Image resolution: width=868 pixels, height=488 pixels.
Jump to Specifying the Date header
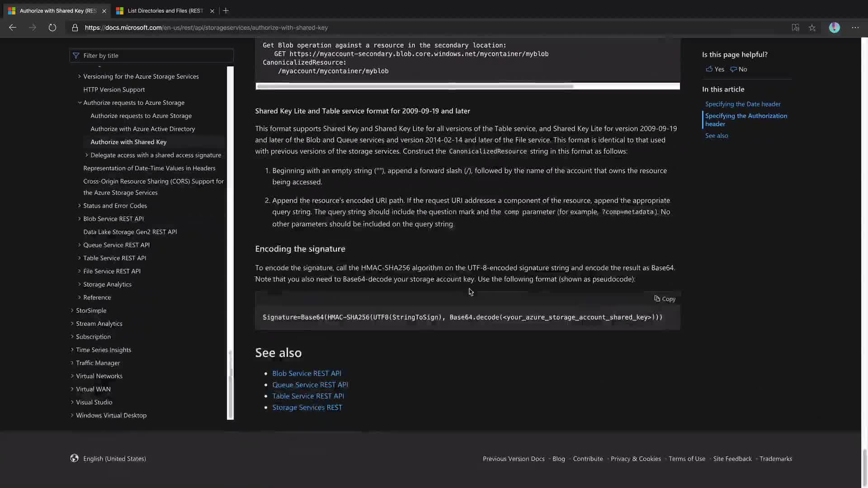[x=743, y=104]
